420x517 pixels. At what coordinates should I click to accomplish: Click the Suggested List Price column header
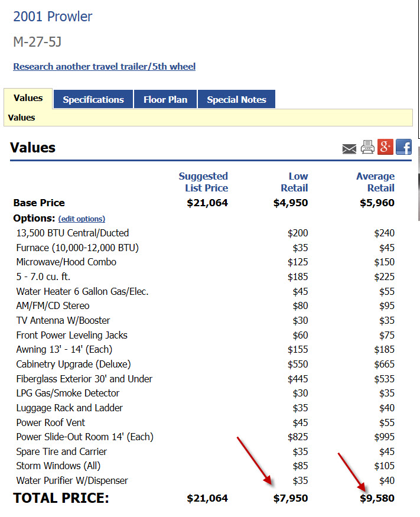pos(203,182)
